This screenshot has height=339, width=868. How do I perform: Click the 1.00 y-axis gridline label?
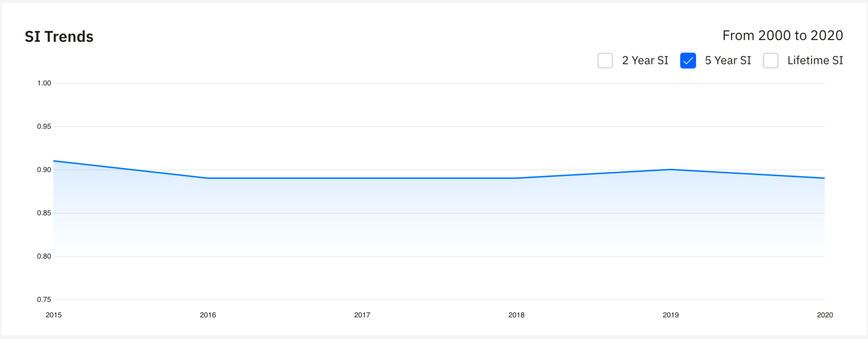click(x=44, y=83)
